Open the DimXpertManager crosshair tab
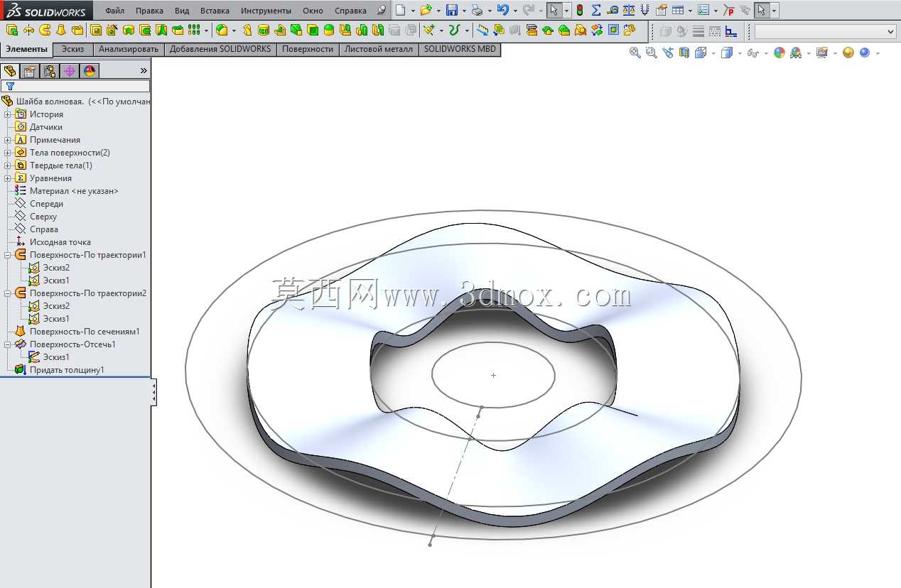901x588 pixels. click(70, 71)
